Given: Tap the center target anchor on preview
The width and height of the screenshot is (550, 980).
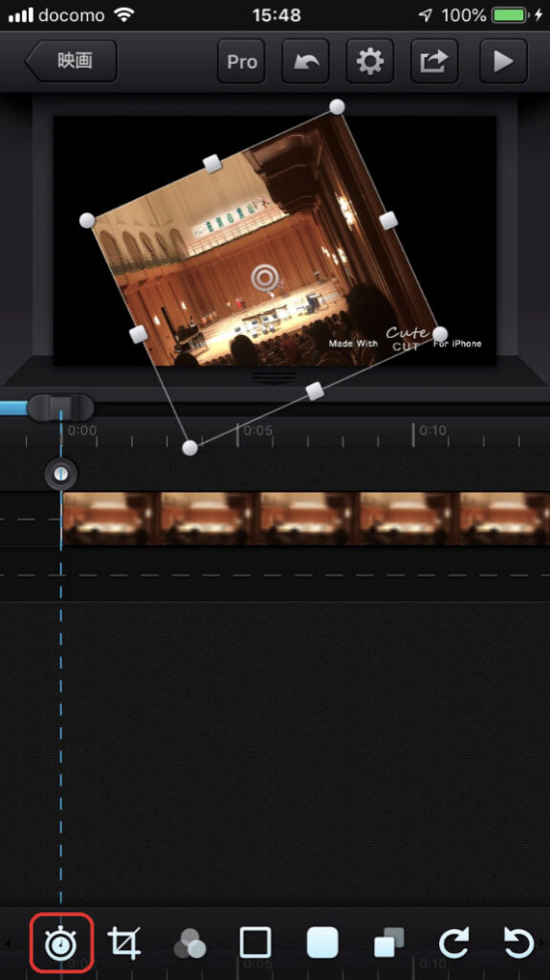Looking at the screenshot, I should pyautogui.click(x=265, y=278).
